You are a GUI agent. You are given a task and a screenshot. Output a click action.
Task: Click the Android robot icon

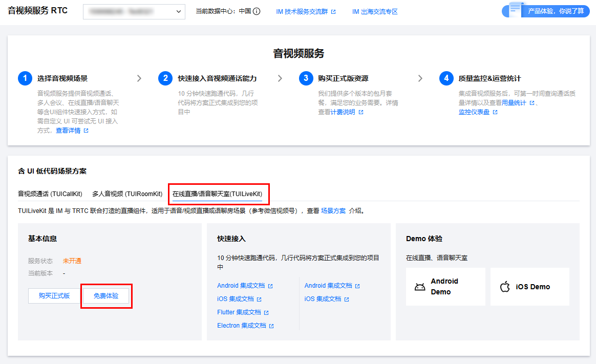(420, 287)
